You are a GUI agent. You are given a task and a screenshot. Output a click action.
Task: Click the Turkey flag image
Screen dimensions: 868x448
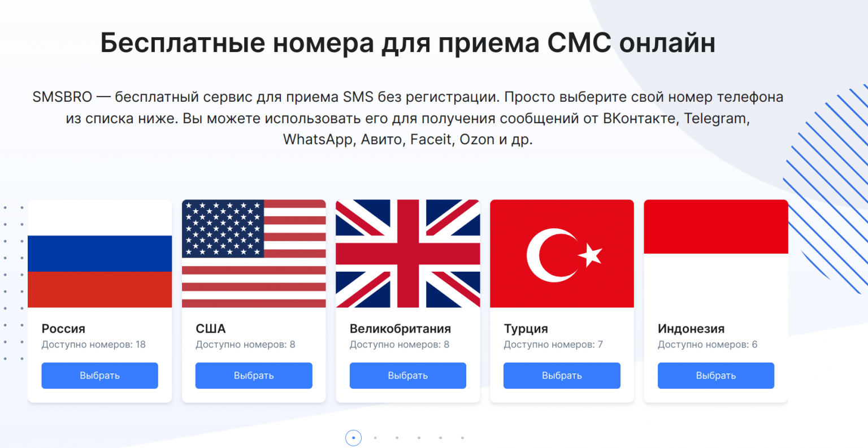[562, 254]
